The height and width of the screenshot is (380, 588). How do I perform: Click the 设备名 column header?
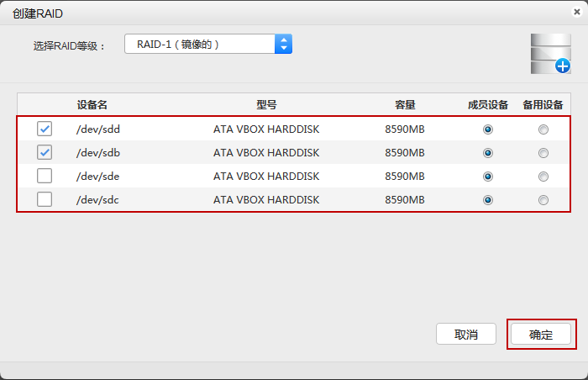tap(92, 105)
